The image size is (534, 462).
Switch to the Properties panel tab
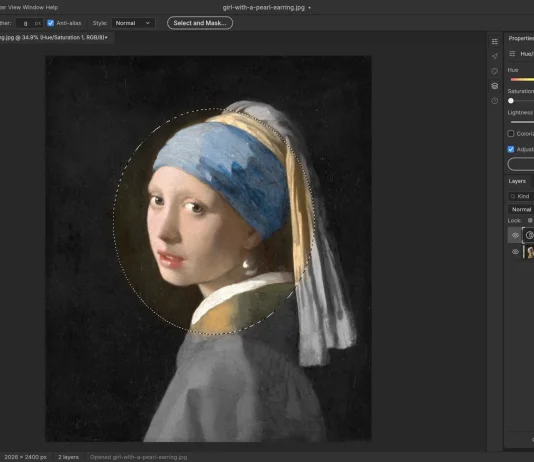521,38
